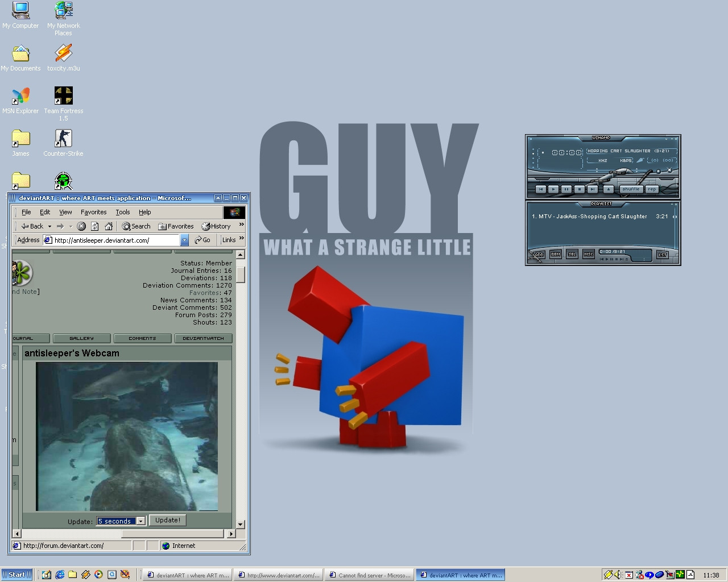Click the Forward arrow in the browser toolbar
The image size is (728, 582).
pos(60,226)
